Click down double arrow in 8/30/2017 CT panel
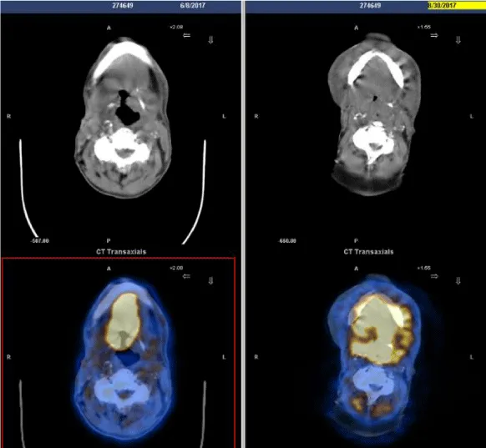This screenshot has height=448, width=486. pyautogui.click(x=458, y=40)
